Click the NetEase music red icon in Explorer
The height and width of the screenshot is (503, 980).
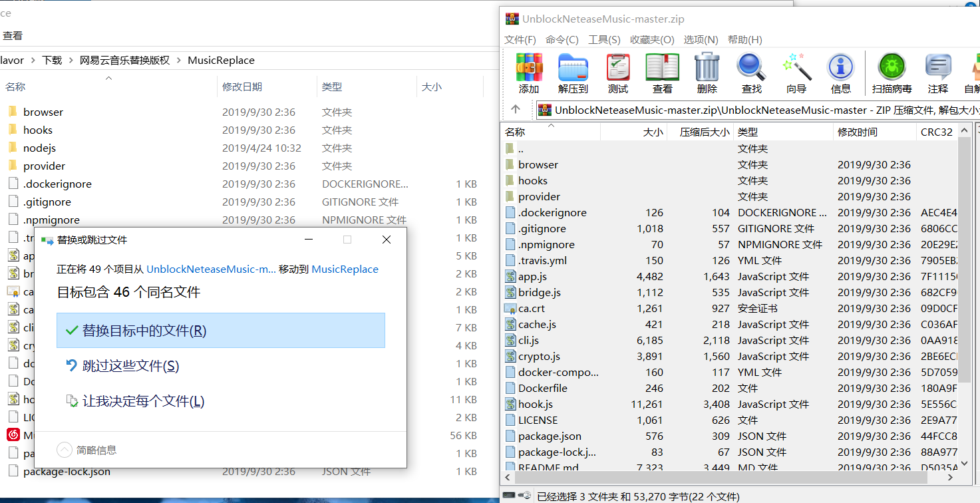tap(13, 435)
